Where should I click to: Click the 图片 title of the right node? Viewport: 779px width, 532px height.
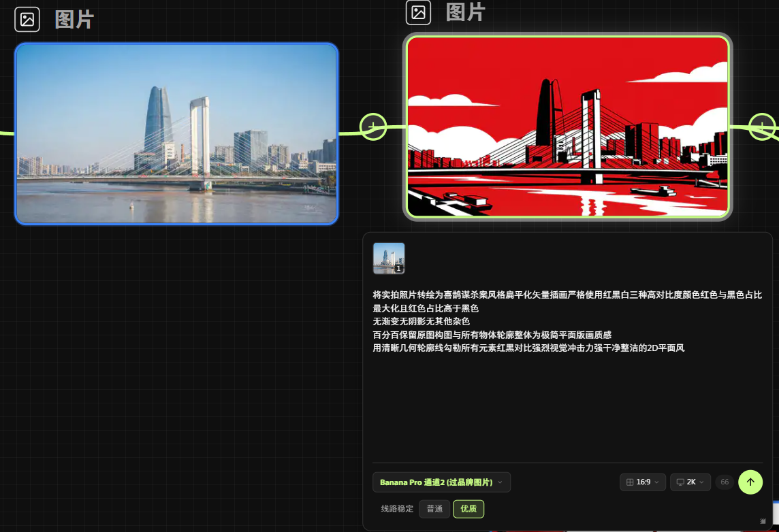tap(465, 12)
